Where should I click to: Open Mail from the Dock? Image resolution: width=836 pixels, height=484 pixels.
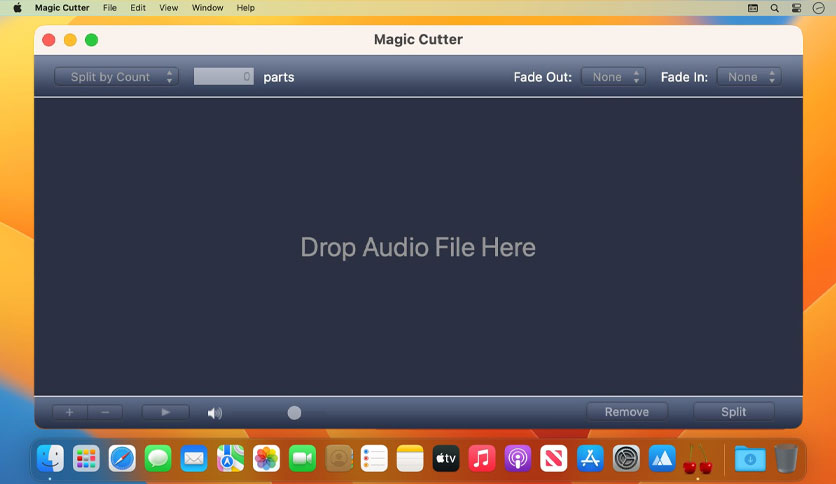[194, 458]
